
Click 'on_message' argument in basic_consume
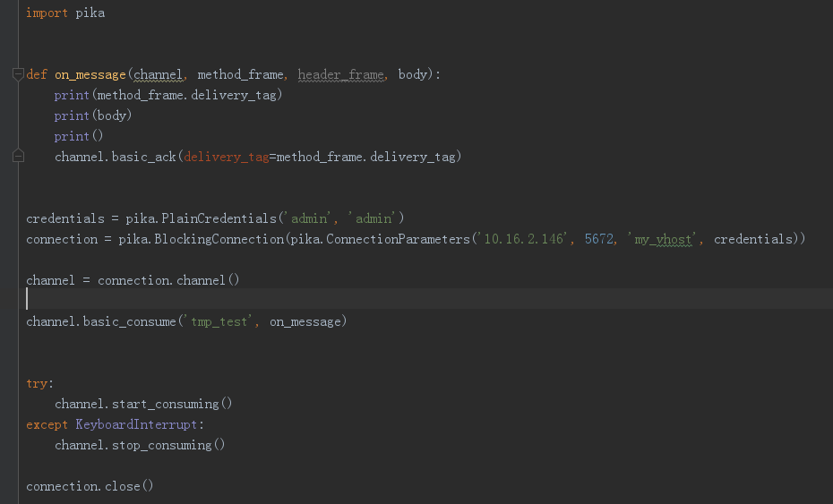(305, 322)
